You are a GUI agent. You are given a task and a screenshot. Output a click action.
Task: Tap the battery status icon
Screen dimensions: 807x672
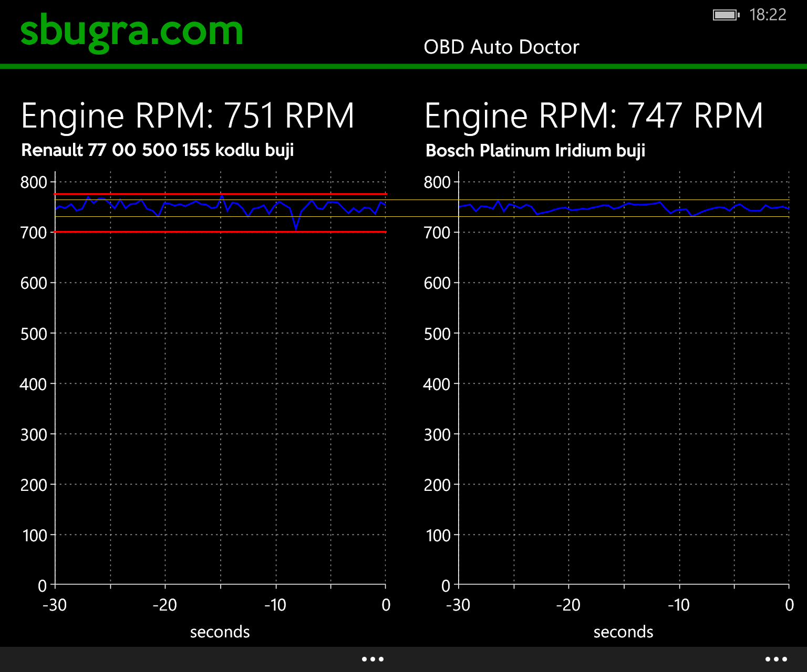pyautogui.click(x=726, y=15)
